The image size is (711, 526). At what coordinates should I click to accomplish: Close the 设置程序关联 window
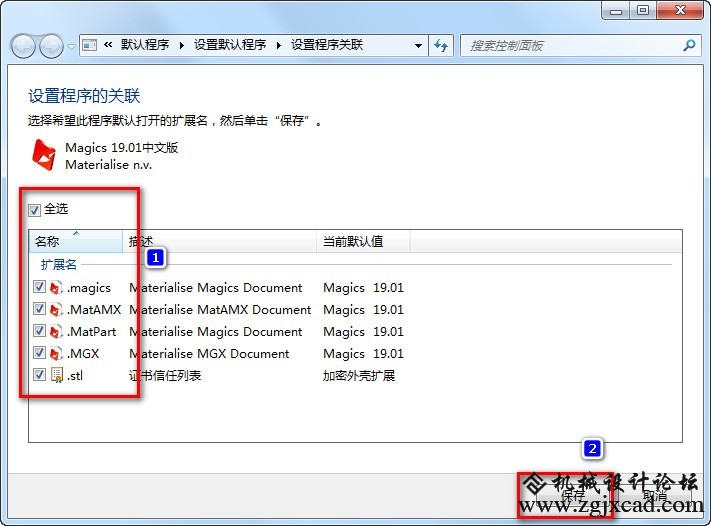(680, 11)
